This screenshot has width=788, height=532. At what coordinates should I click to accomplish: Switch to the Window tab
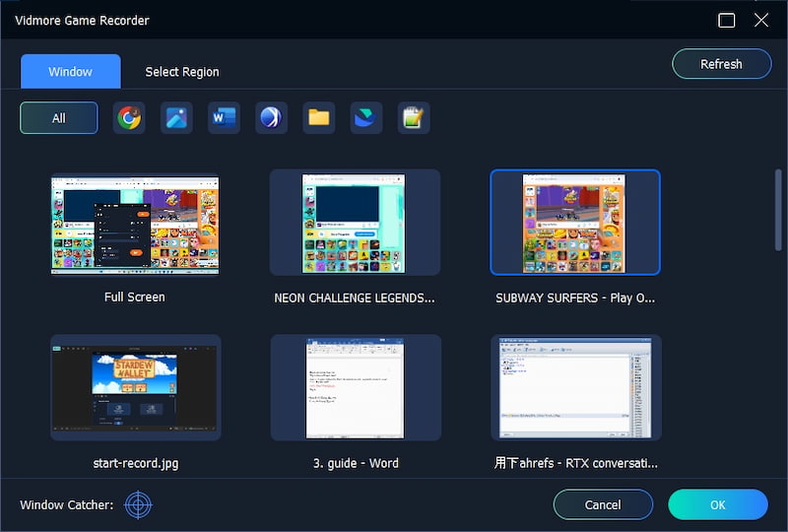click(x=70, y=72)
